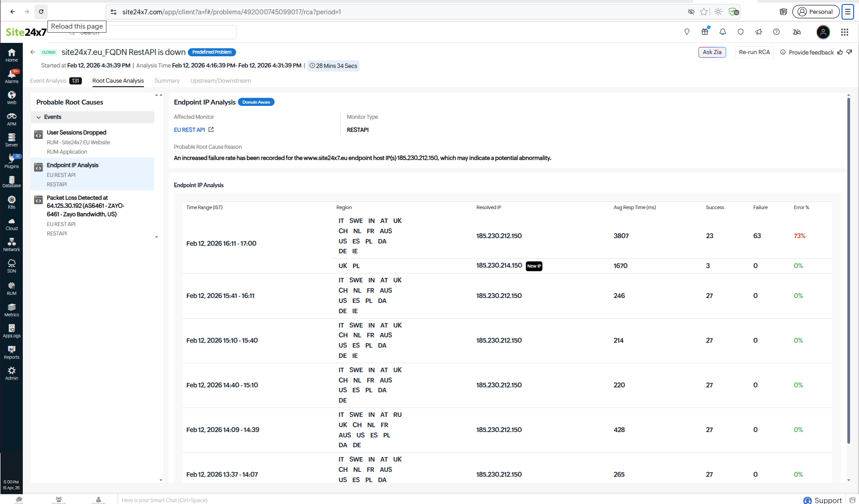Click the 185.230.214.150 IP cell
Viewport: 859px width, 504px height.
pyautogui.click(x=499, y=266)
